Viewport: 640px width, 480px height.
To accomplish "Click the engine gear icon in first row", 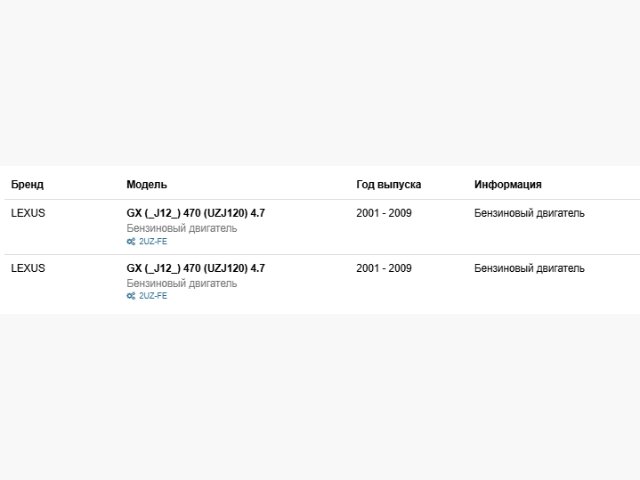I will click(131, 242).
